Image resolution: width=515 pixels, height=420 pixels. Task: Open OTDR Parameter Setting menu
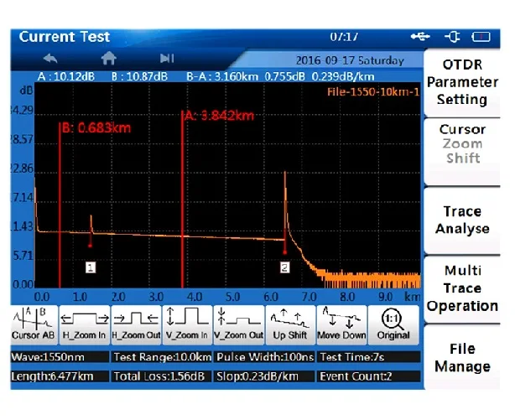coord(462,83)
